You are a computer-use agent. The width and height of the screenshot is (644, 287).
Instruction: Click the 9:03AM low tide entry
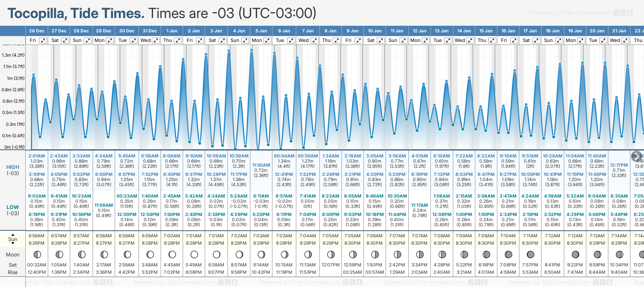tap(36, 196)
